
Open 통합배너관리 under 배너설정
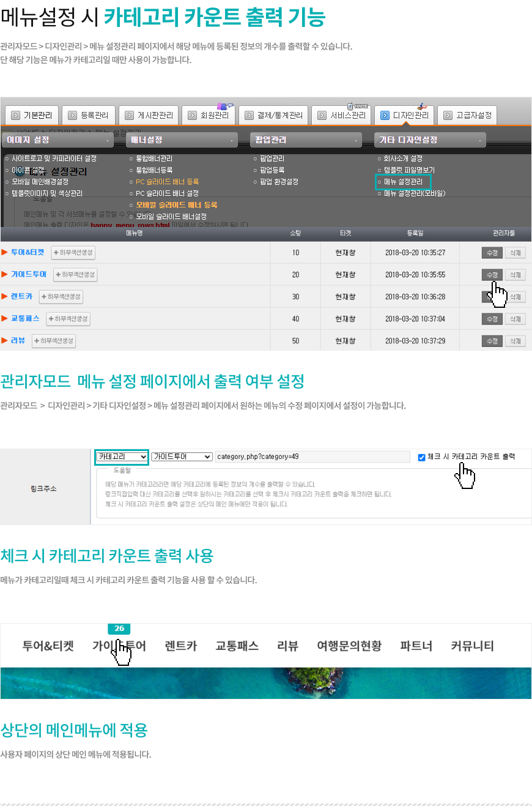point(154,159)
